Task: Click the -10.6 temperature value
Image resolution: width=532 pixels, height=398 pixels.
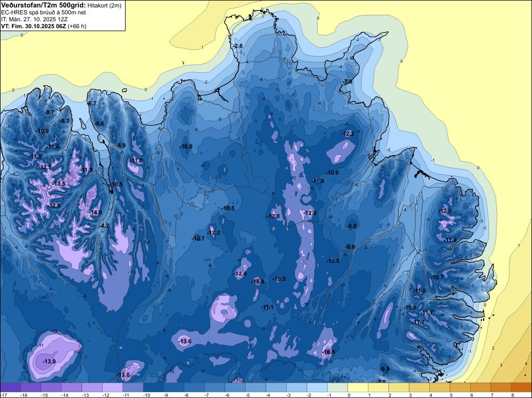Action: pyautogui.click(x=332, y=172)
